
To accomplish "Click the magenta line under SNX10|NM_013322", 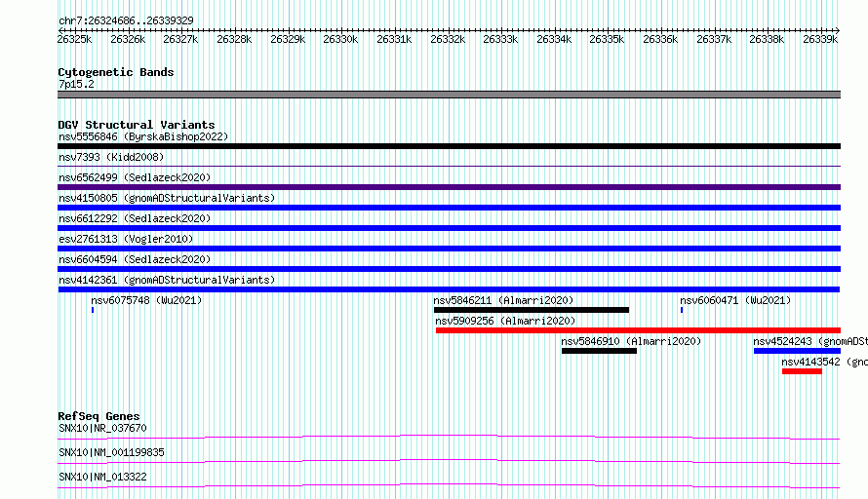I will pos(449,485).
